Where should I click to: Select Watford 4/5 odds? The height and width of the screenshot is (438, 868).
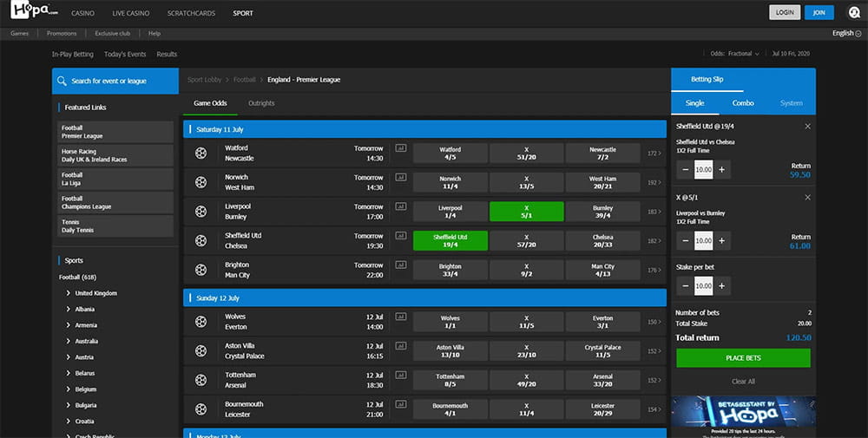450,154
